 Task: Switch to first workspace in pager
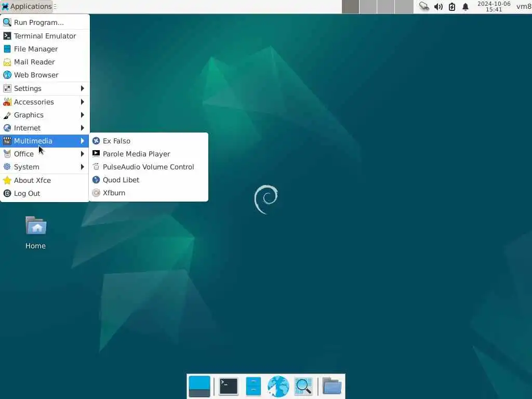[x=351, y=7]
